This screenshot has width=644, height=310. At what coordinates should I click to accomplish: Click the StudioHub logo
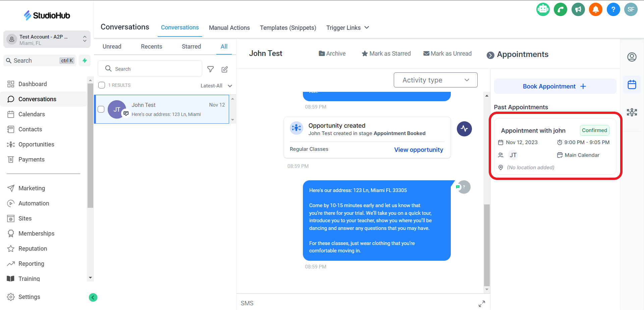47,15
